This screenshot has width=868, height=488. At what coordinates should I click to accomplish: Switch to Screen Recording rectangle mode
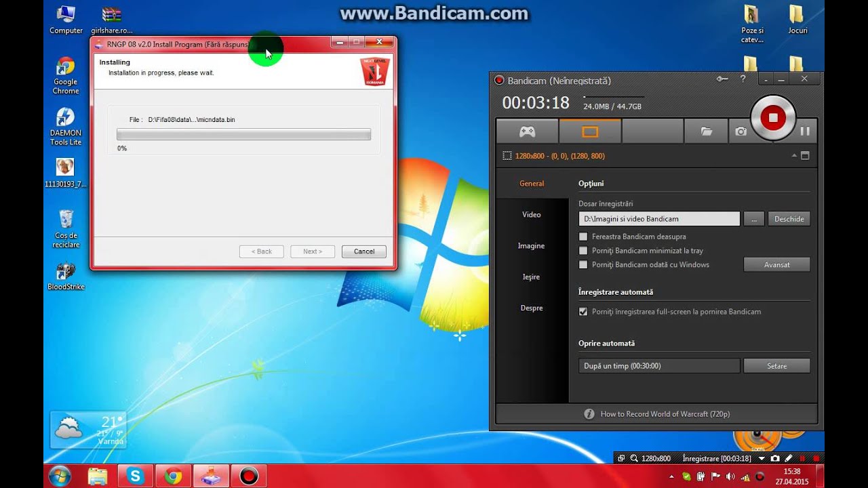tap(590, 131)
